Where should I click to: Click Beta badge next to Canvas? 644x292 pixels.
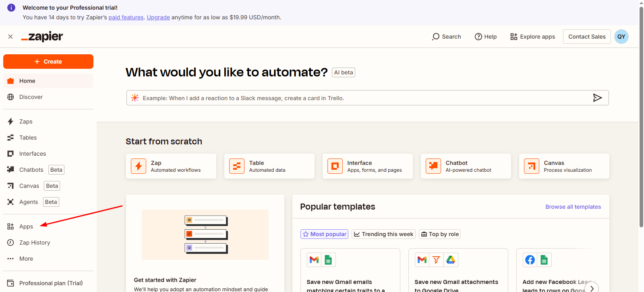52,186
